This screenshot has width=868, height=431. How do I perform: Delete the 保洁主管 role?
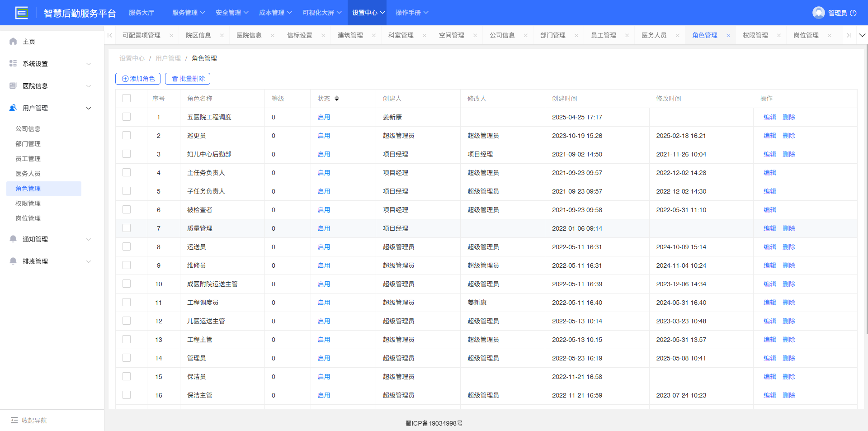tap(788, 395)
